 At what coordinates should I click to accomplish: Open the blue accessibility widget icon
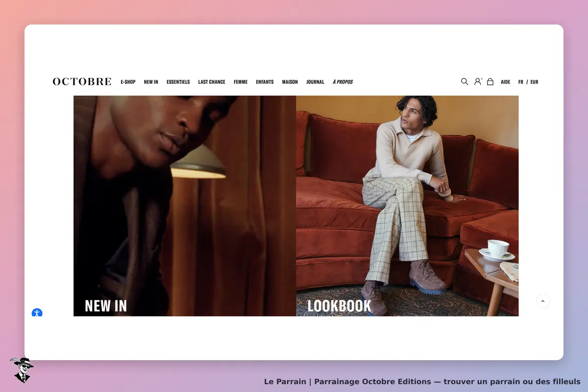pyautogui.click(x=37, y=313)
